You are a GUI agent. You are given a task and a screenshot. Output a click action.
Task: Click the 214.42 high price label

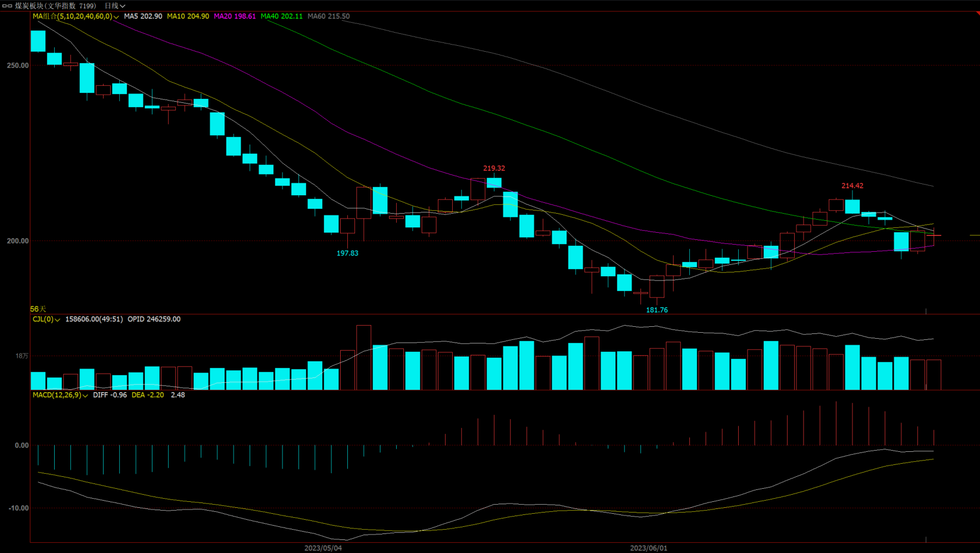click(853, 186)
